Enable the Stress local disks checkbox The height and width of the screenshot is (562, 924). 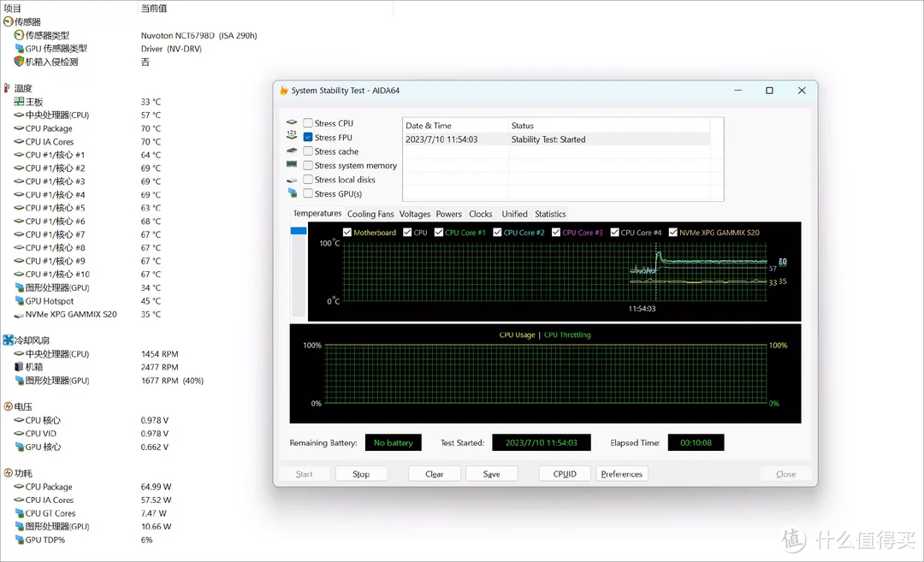click(x=308, y=180)
